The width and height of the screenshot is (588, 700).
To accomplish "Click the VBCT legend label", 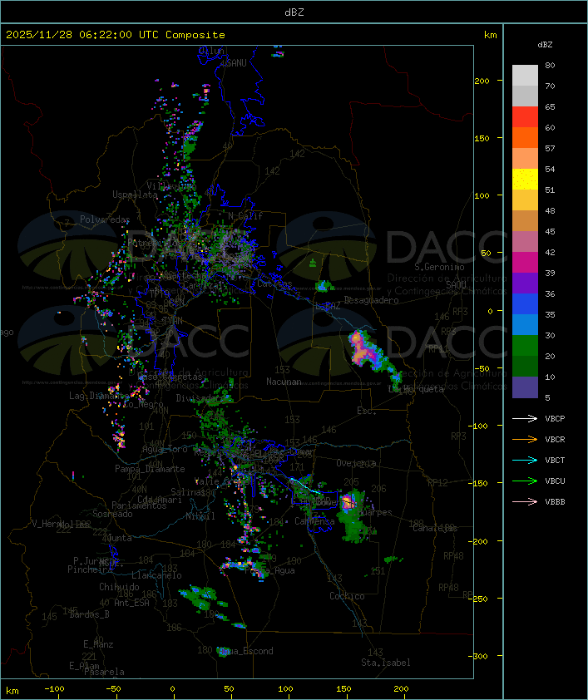I will coord(555,460).
